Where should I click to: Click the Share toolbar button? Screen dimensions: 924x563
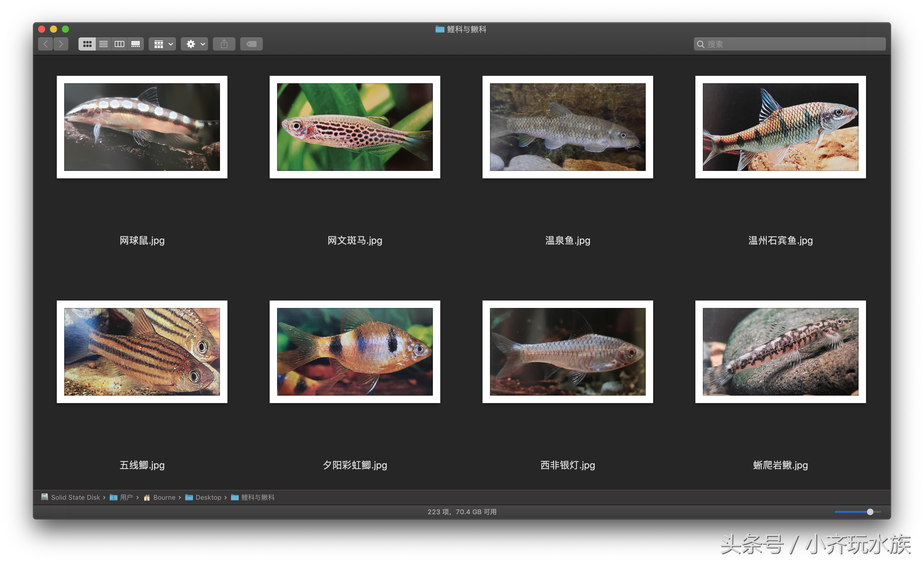pyautogui.click(x=224, y=44)
